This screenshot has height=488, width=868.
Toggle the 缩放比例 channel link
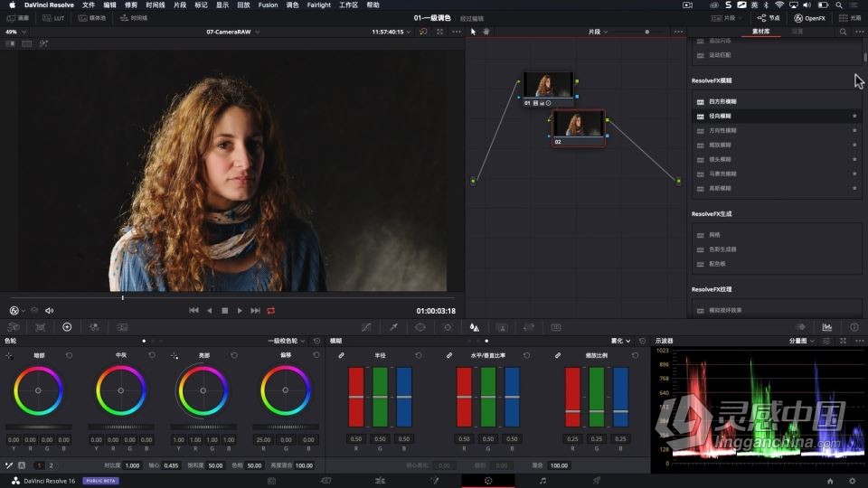coord(558,355)
